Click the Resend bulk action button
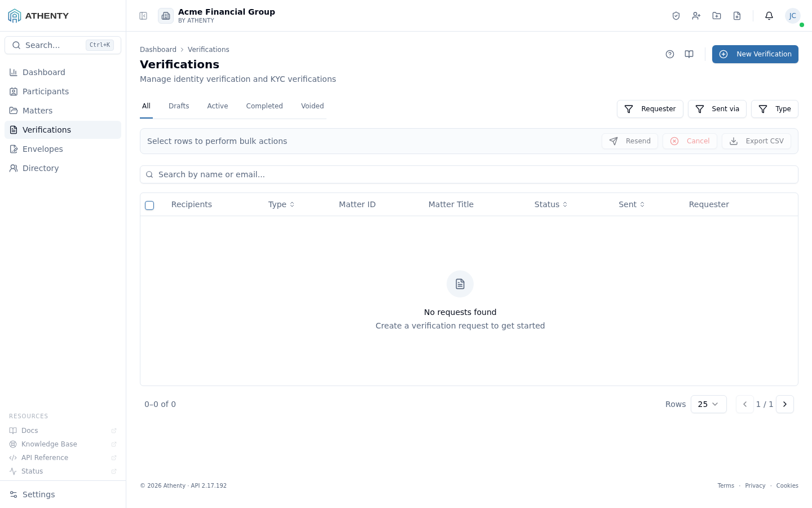Screen dimensions: 812x508 point(630,141)
